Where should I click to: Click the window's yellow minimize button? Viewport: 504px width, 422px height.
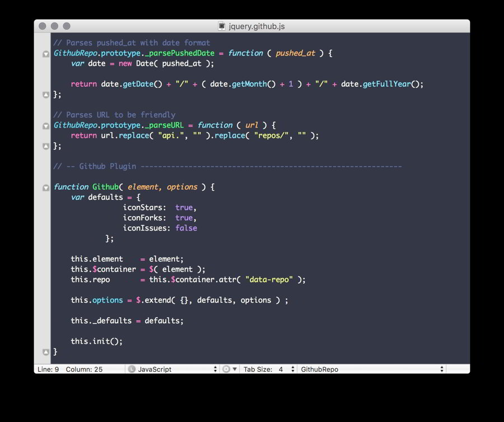tap(54, 26)
